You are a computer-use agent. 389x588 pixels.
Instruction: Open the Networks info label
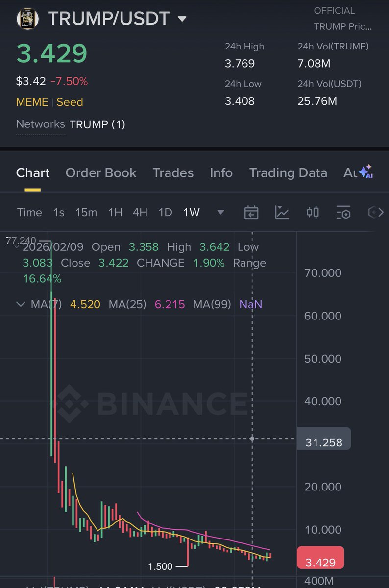pyautogui.click(x=40, y=124)
